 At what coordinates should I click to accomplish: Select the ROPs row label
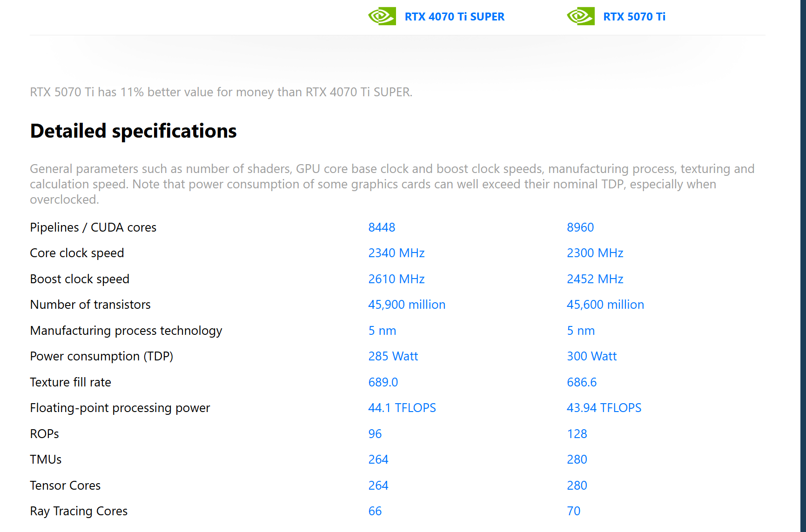click(x=45, y=434)
